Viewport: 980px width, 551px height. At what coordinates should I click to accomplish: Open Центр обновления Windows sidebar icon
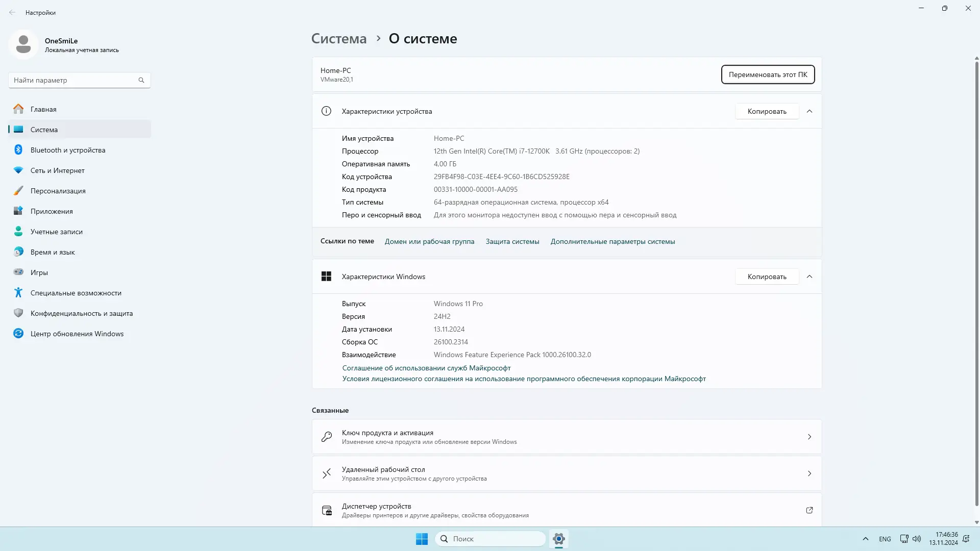click(x=18, y=334)
